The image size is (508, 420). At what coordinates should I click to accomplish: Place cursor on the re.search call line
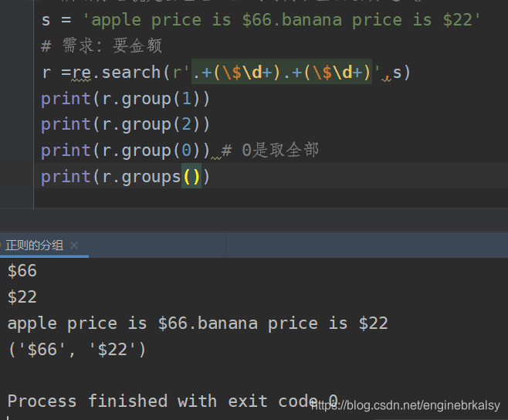pyautogui.click(x=226, y=72)
